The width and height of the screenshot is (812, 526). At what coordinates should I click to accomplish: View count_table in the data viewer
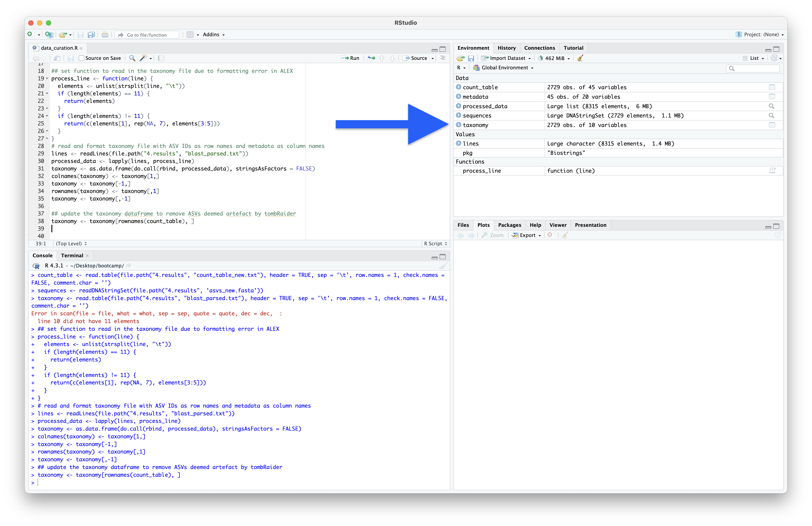[x=772, y=87]
